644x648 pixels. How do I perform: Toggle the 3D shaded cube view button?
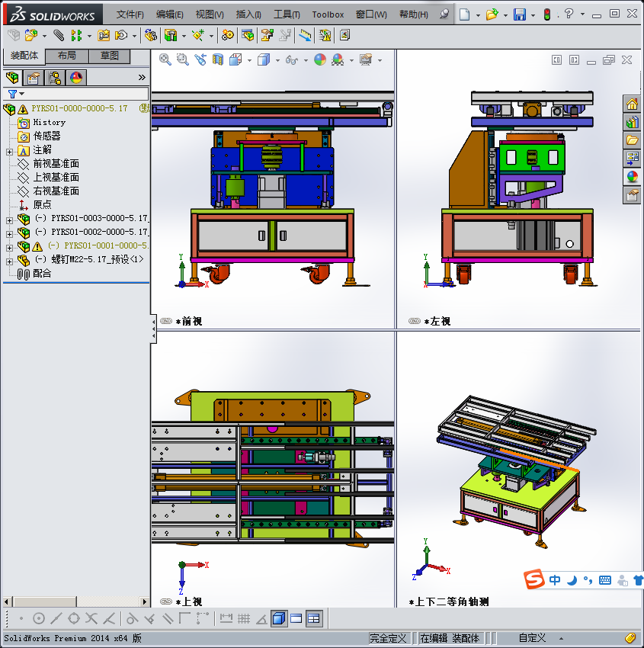[x=279, y=619]
